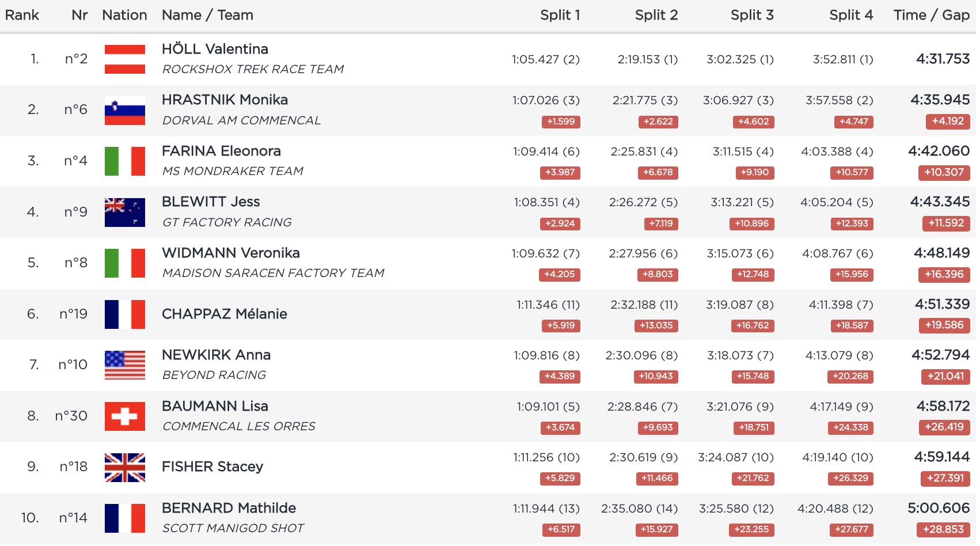Click the Austrian flag beside Höll Valentina
980x546 pixels.
pyautogui.click(x=124, y=59)
